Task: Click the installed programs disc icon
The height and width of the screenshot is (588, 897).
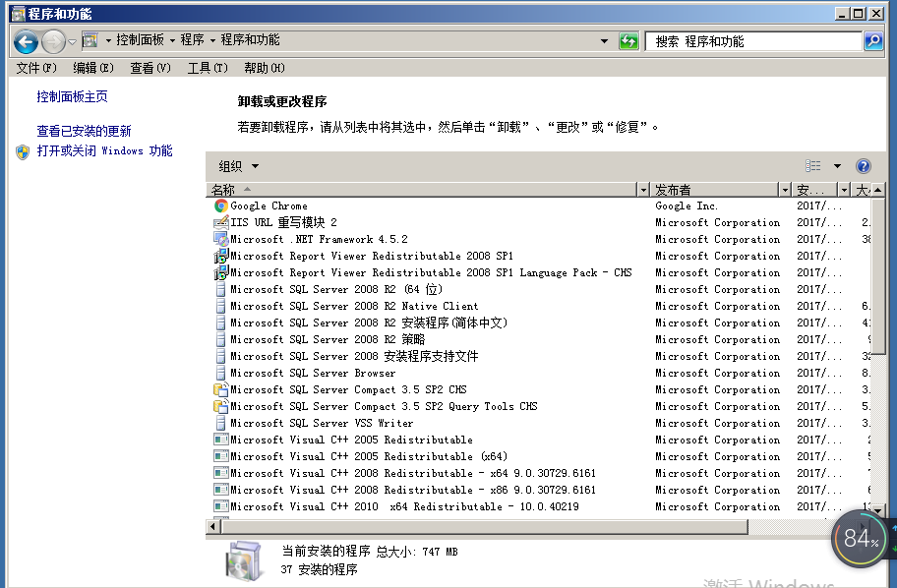Action: coord(246,559)
